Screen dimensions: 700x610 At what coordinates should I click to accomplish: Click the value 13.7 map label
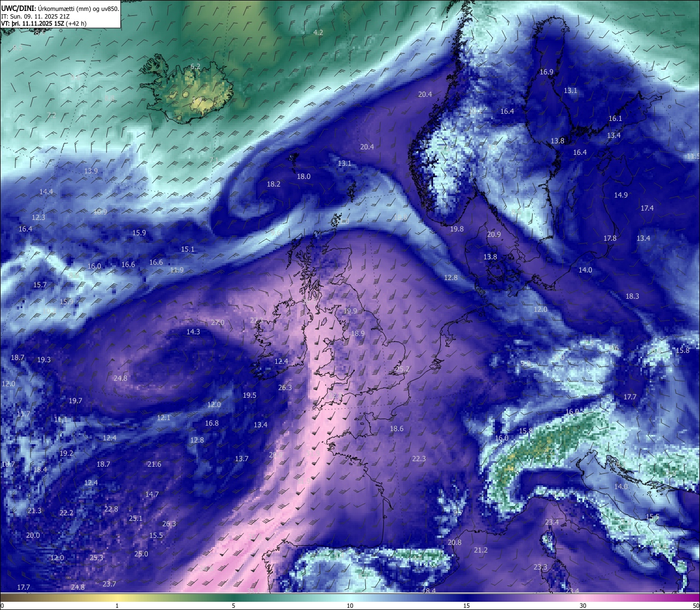[242, 458]
